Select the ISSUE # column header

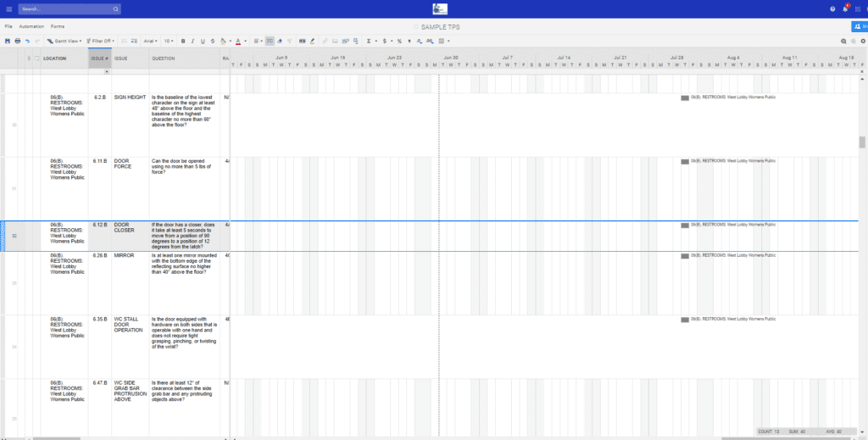(x=100, y=58)
